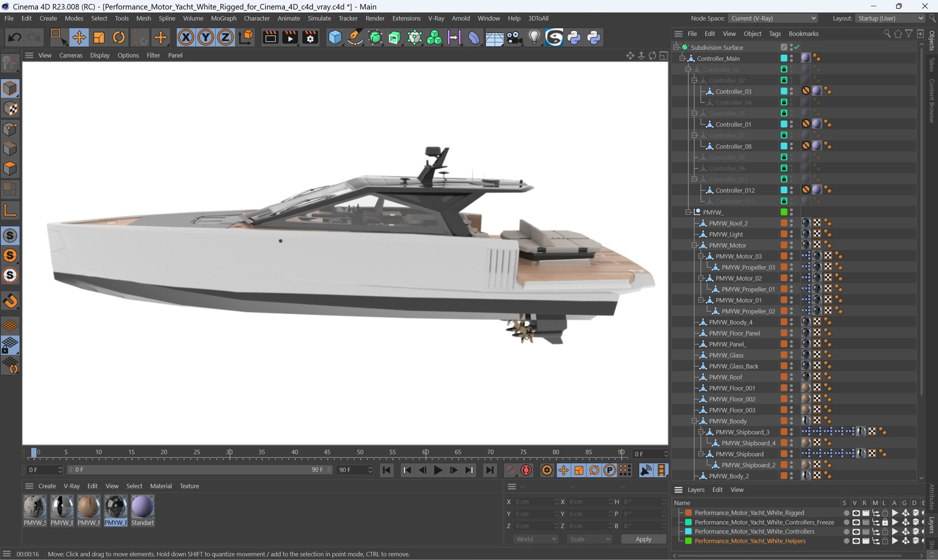The image size is (938, 560).
Task: Collapse PMYW_Motor tree node
Action: [x=694, y=245]
